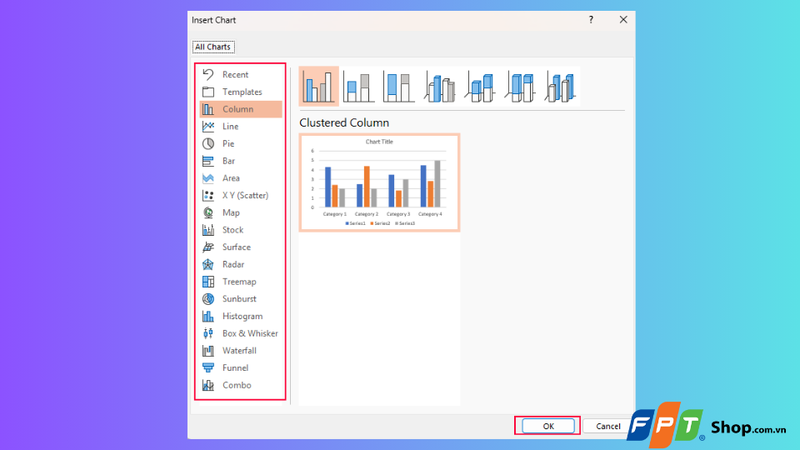The width and height of the screenshot is (800, 450).
Task: Click the Stock chart icon
Action: (x=208, y=230)
